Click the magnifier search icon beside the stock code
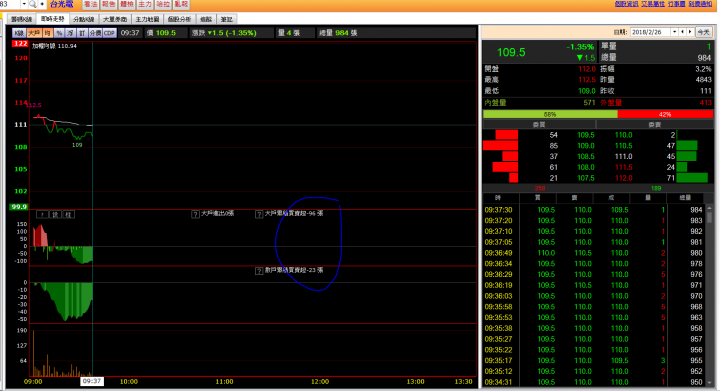This screenshot has width=720, height=391. pyautogui.click(x=33, y=4)
